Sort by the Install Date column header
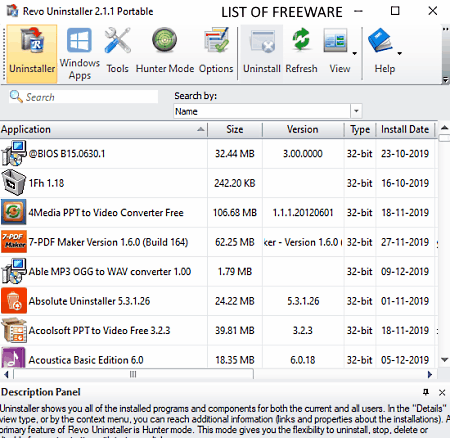Image resolution: width=450 pixels, height=438 pixels. pyautogui.click(x=405, y=129)
